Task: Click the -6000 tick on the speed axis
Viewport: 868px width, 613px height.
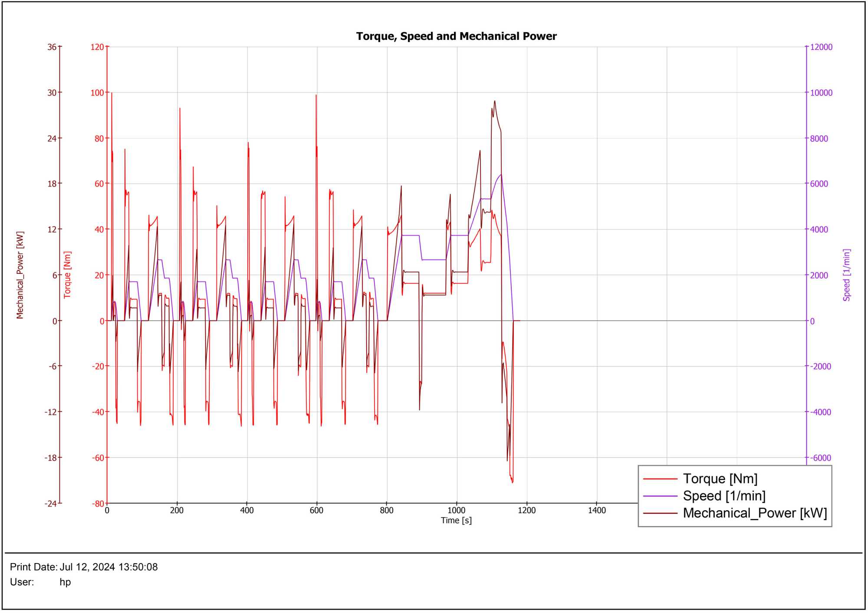Action: click(x=821, y=458)
